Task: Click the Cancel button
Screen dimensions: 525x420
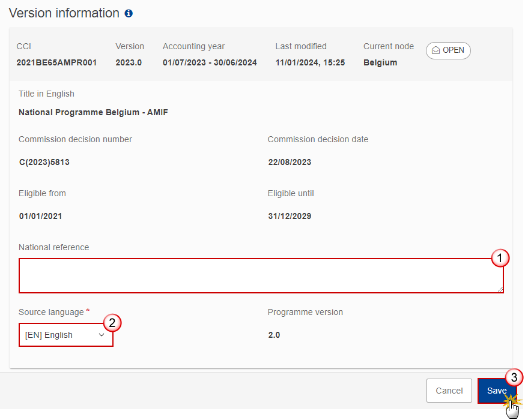Action: (x=449, y=391)
